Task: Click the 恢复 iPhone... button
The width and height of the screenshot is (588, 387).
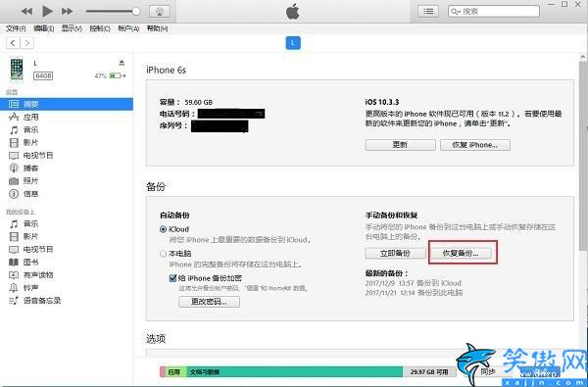Action: pos(475,145)
